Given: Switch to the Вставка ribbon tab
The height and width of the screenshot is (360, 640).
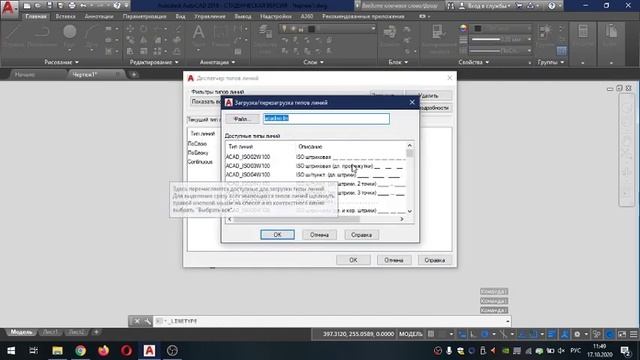Looking at the screenshot, I should pyautogui.click(x=65, y=16).
